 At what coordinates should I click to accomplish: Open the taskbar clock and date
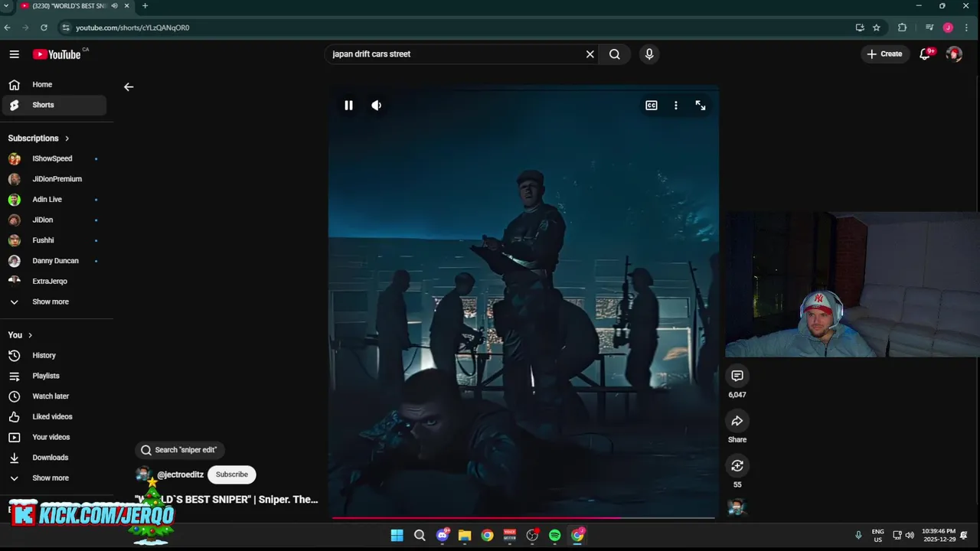pyautogui.click(x=939, y=536)
